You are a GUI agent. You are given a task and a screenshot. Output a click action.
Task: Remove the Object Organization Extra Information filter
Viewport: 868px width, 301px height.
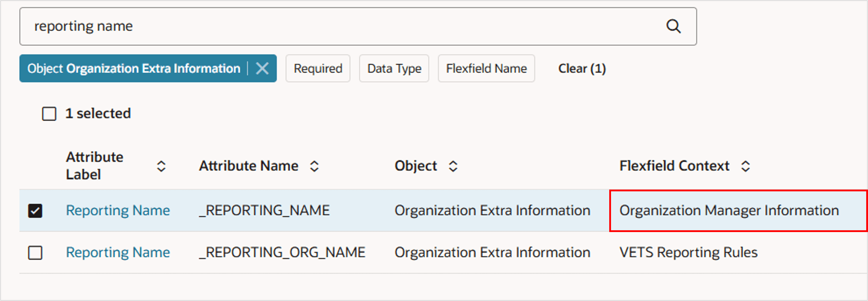[x=262, y=68]
